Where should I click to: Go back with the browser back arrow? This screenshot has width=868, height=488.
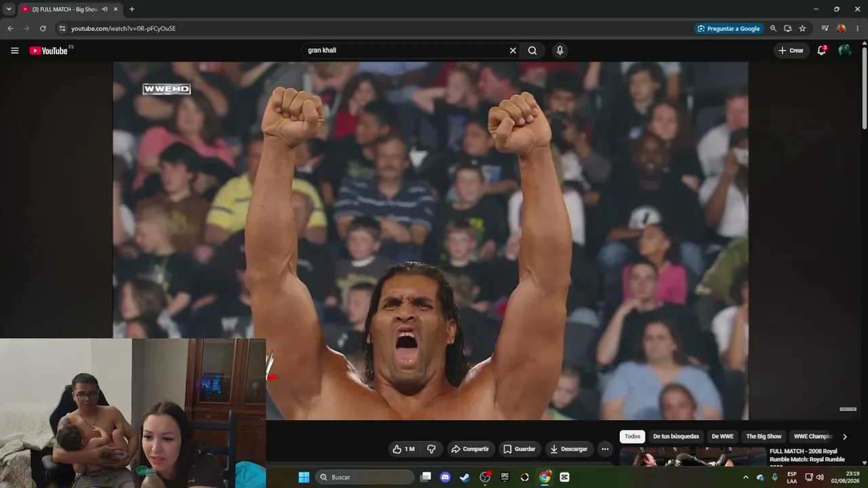click(x=10, y=28)
